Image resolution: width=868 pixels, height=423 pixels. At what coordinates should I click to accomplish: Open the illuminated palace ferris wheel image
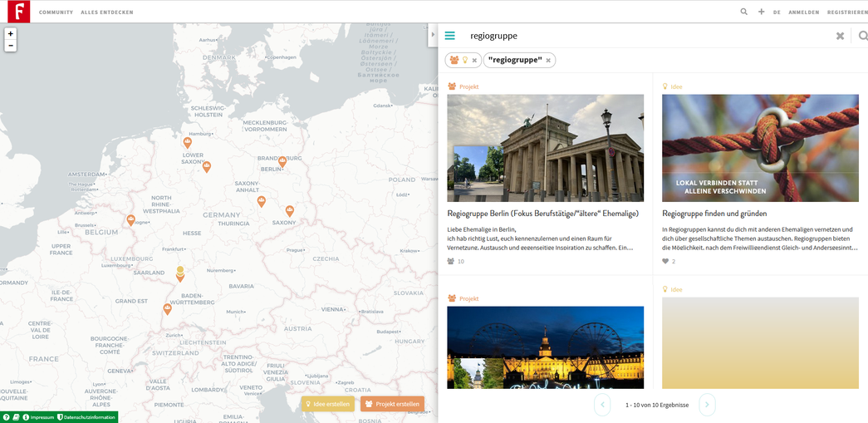coord(545,347)
